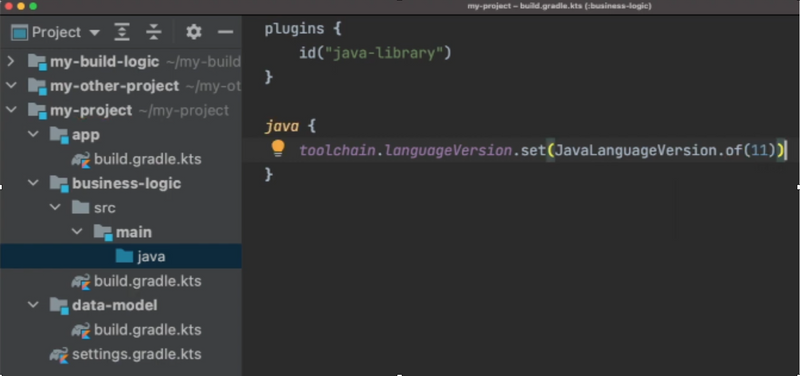Click the data-model module folder icon

[60, 306]
